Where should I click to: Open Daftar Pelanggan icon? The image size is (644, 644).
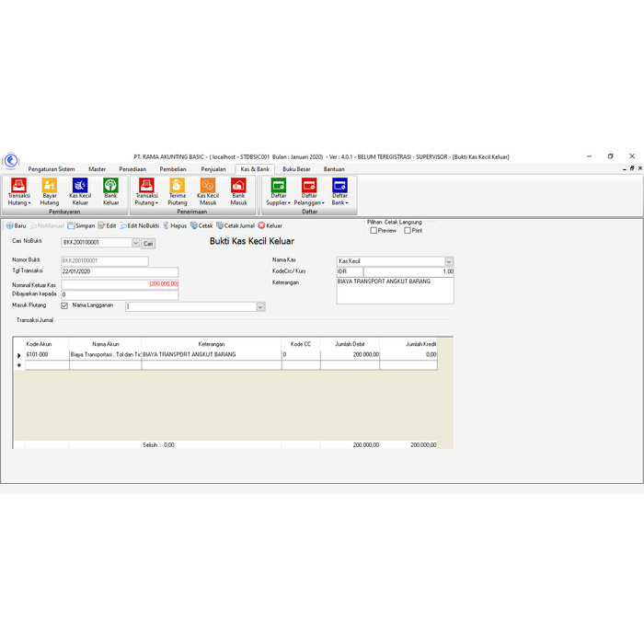(309, 191)
